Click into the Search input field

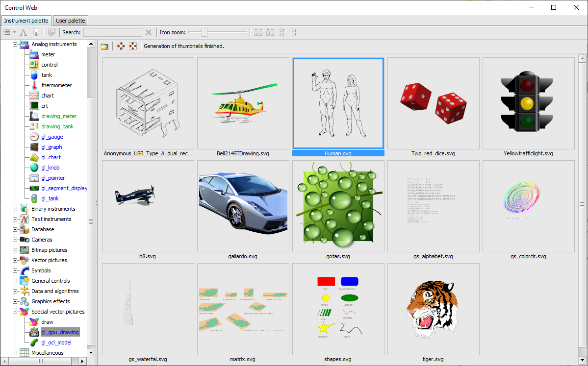113,32
